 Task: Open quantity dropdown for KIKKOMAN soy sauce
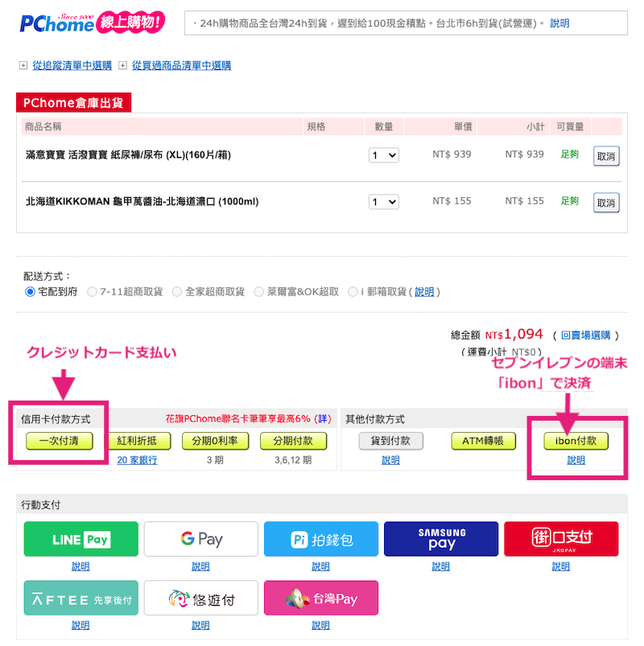click(x=384, y=202)
